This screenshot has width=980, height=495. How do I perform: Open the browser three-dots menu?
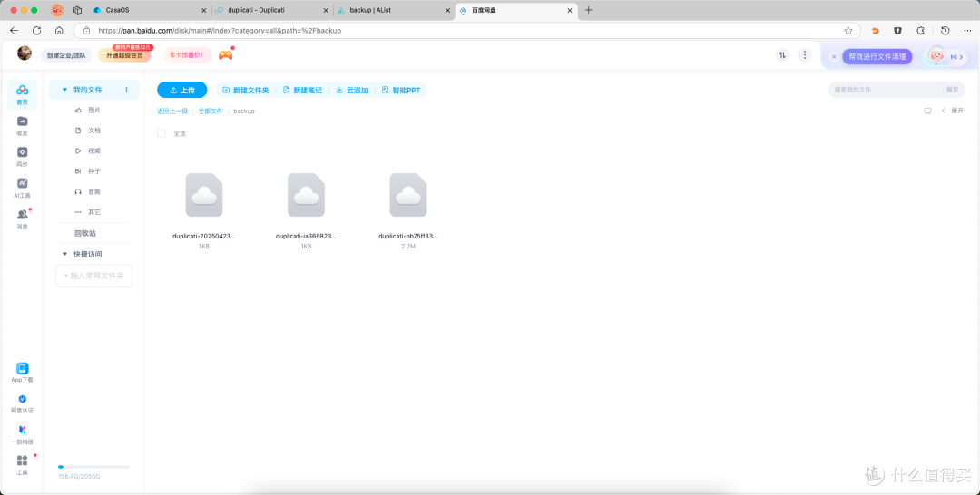[x=967, y=31]
